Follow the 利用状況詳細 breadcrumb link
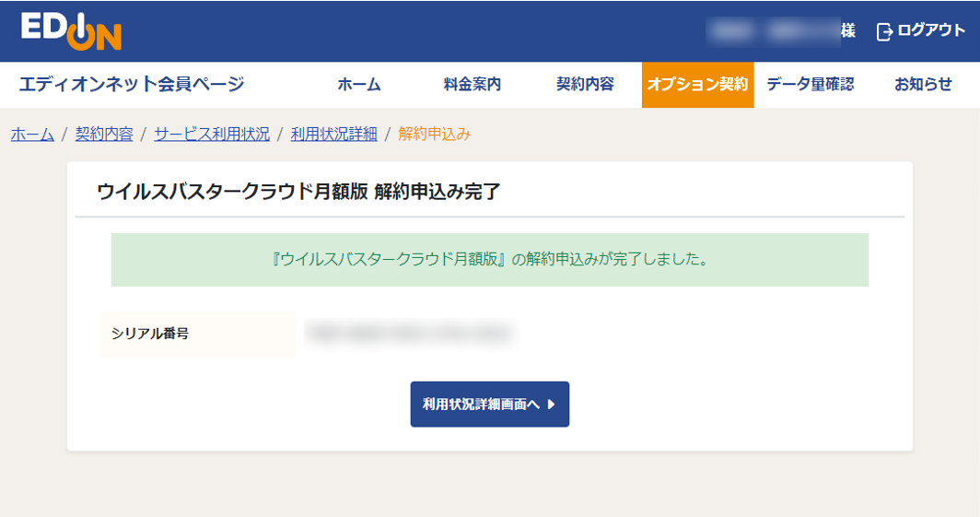 [333, 134]
